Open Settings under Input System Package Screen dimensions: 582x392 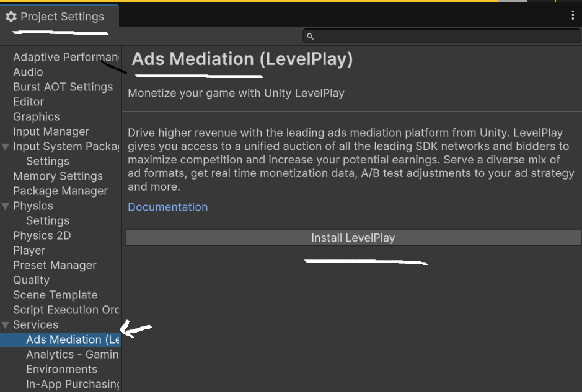click(48, 161)
